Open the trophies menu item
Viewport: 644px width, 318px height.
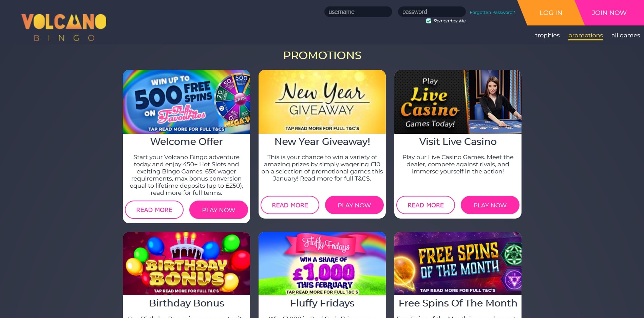[547, 35]
